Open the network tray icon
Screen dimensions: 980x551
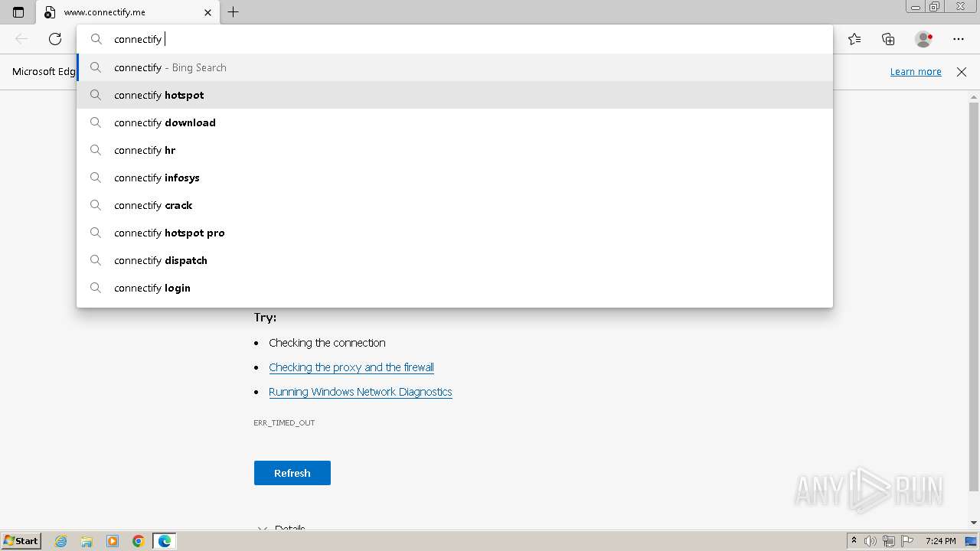889,541
